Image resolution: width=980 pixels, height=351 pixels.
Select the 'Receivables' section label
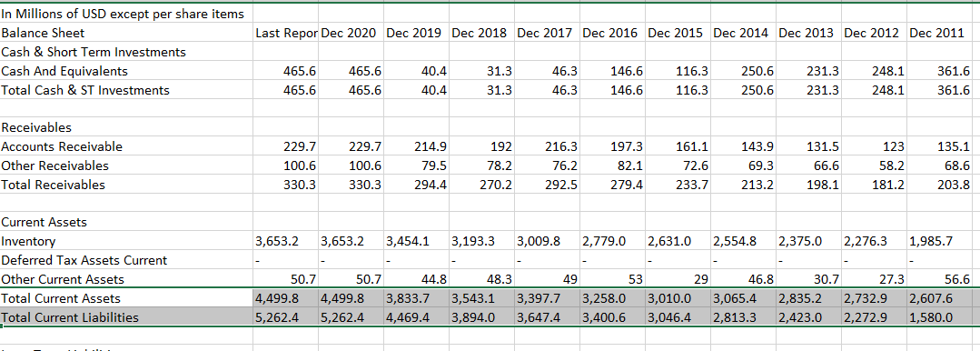(x=127, y=127)
